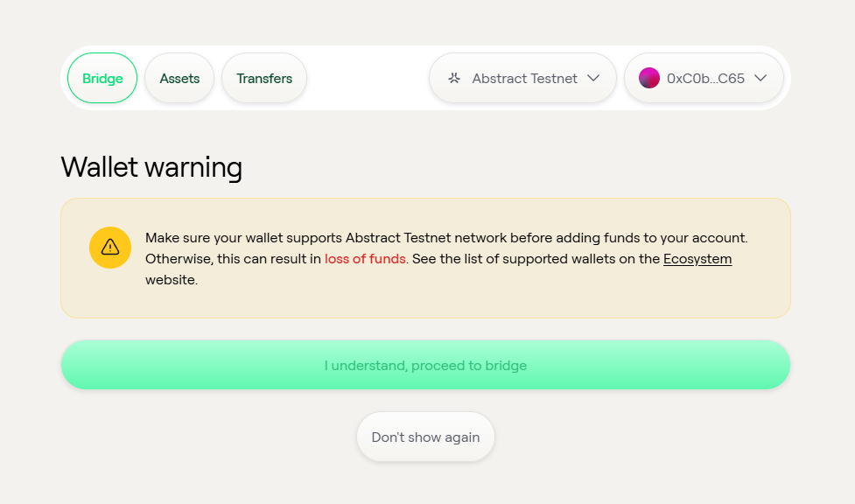This screenshot has height=504, width=855.
Task: Click "Abstract Testnet network" in the warning message
Action: click(426, 238)
